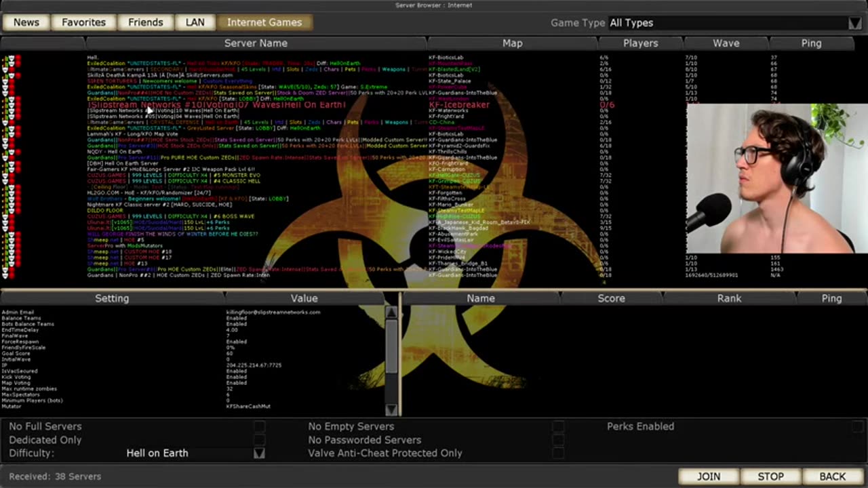Click the IP value 204.225.214.67:7725
The height and width of the screenshot is (488, 868).
[254, 365]
